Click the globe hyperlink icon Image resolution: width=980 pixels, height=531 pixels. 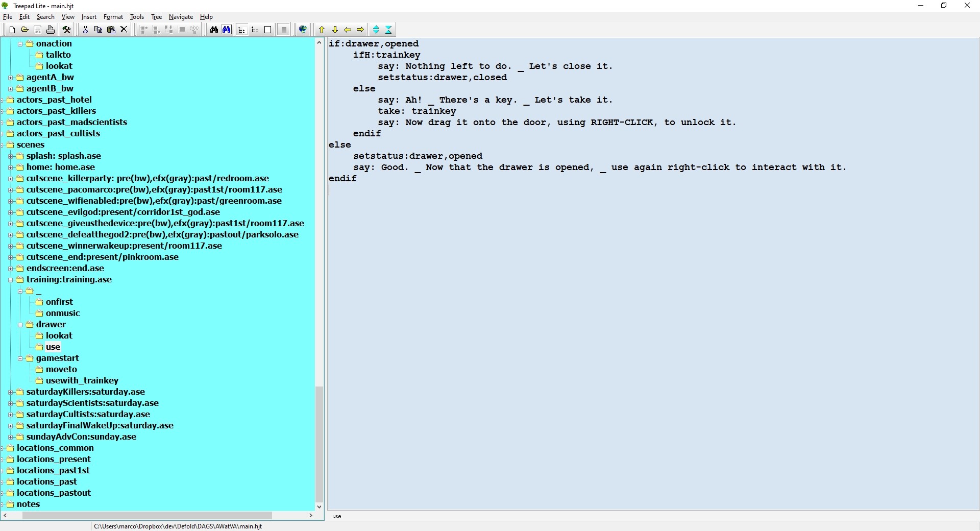(x=303, y=30)
